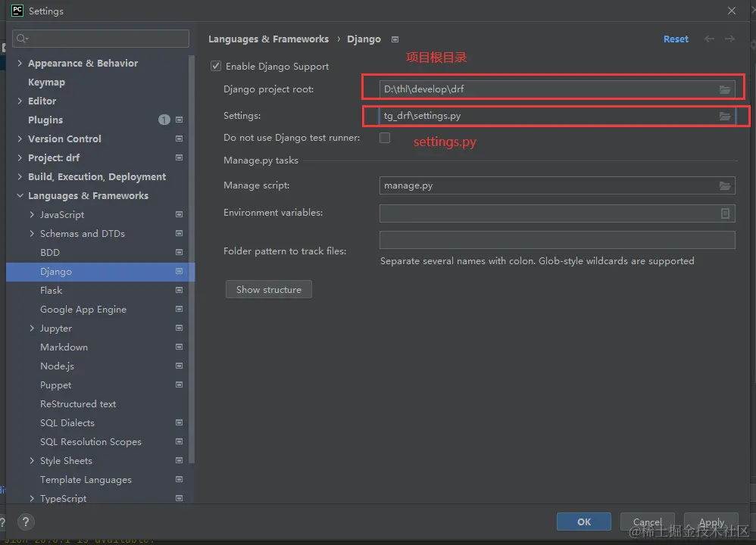Open the Keymap settings page
This screenshot has width=756, height=545.
[46, 82]
